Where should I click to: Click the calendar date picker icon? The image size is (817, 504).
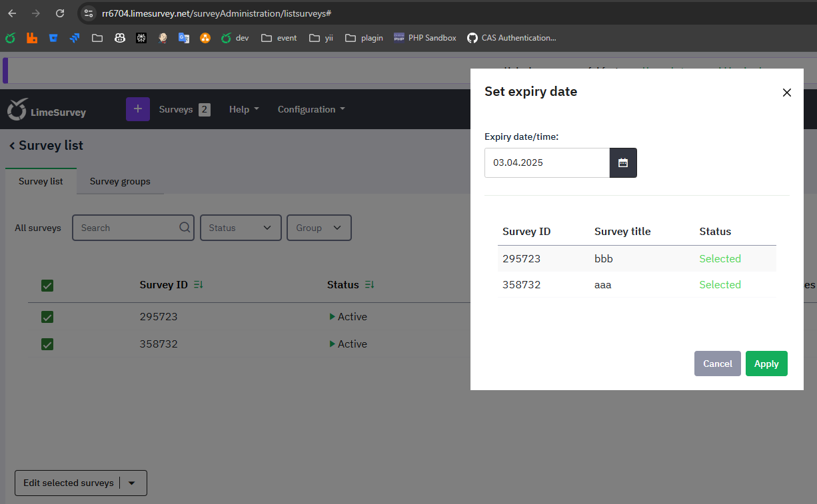point(623,162)
